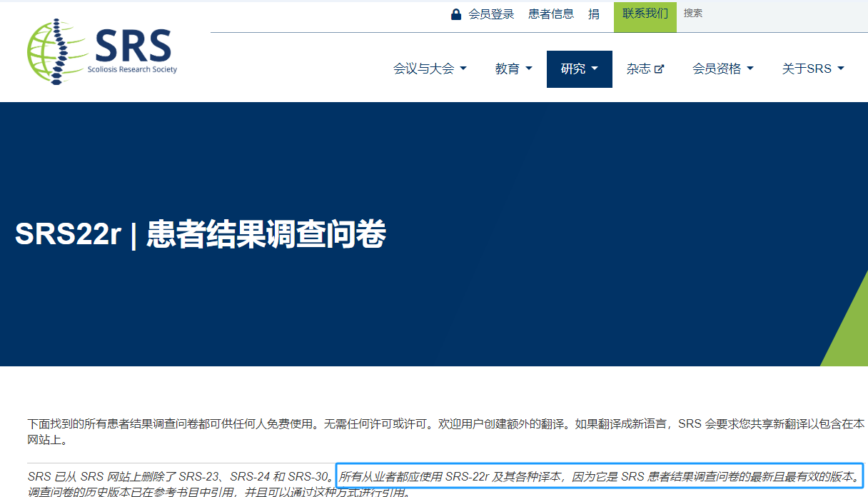
Task: Open the 杂志 journal link
Action: [645, 69]
